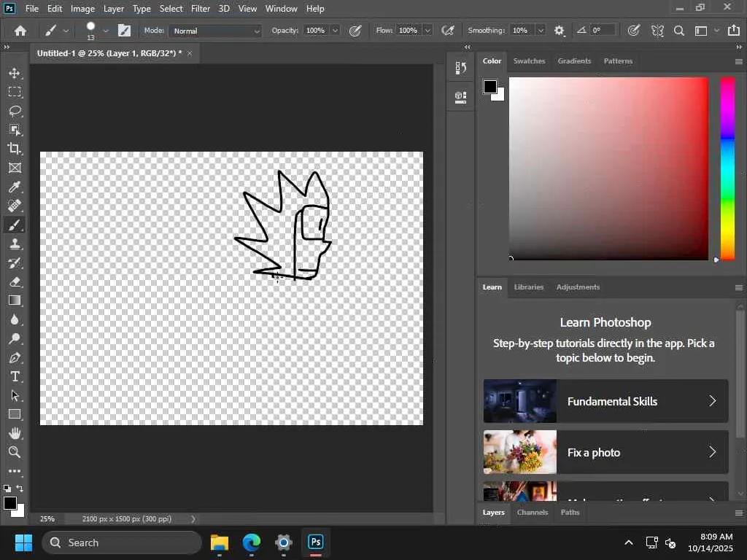Select the Zoom tool in toolbar
The width and height of the screenshot is (747, 560).
(15, 452)
